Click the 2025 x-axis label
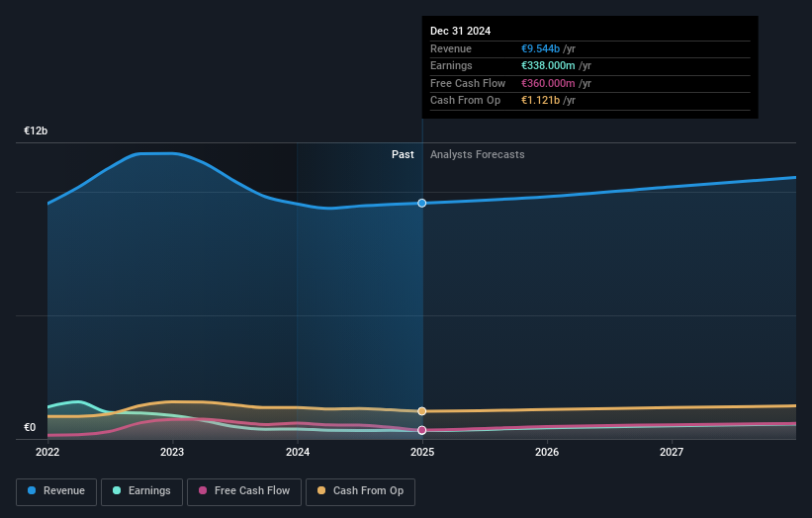Viewport: 812px width, 518px height. [x=422, y=452]
